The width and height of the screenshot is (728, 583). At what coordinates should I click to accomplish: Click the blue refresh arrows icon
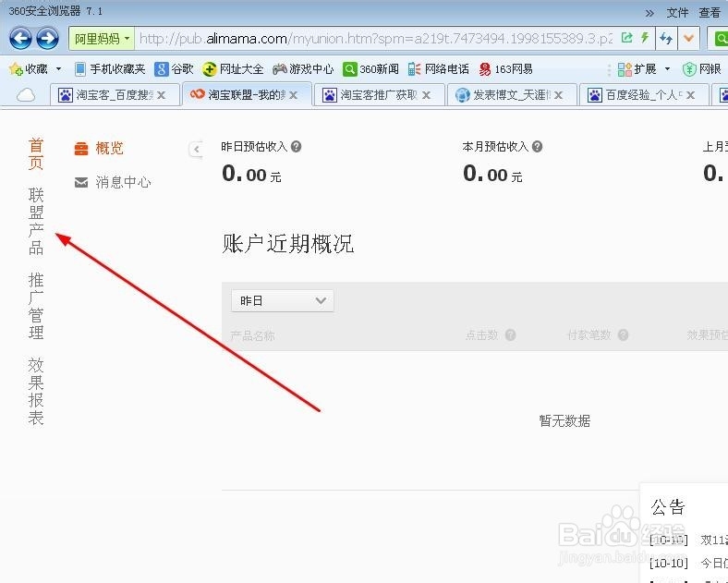666,39
